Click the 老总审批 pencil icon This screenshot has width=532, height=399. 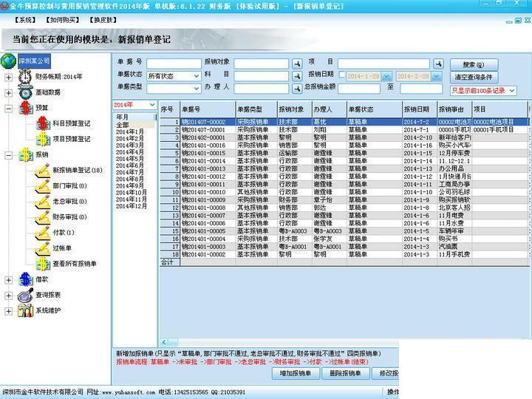pos(43,202)
